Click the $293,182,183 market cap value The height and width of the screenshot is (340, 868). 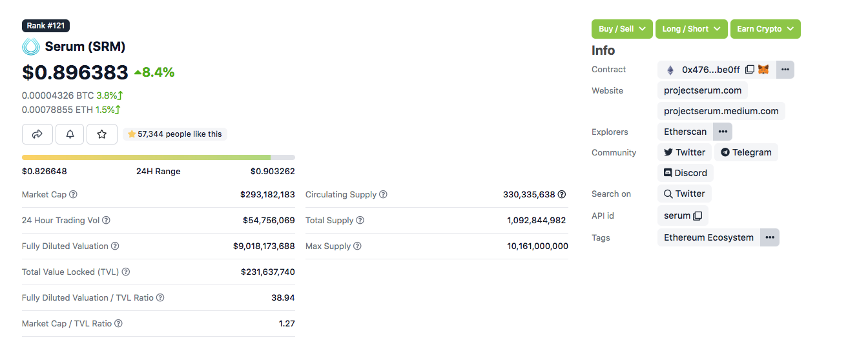[x=267, y=194]
